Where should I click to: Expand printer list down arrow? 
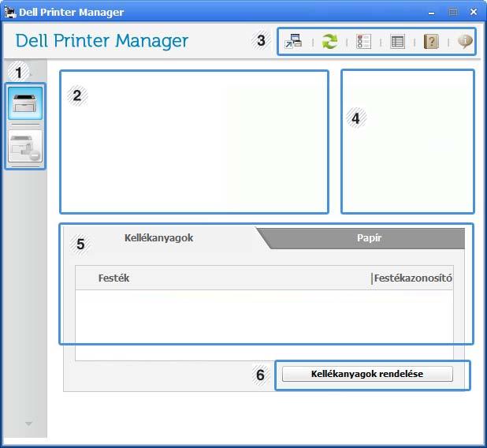point(28,424)
